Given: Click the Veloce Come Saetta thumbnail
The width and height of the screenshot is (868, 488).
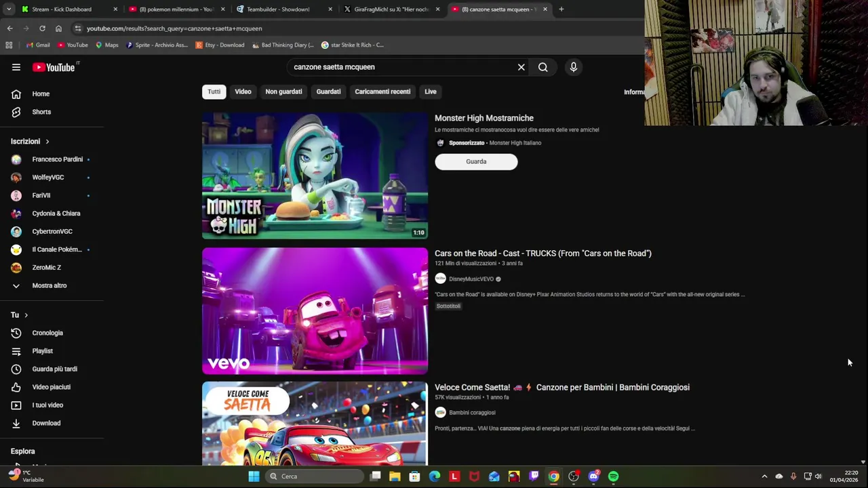Looking at the screenshot, I should click(315, 424).
